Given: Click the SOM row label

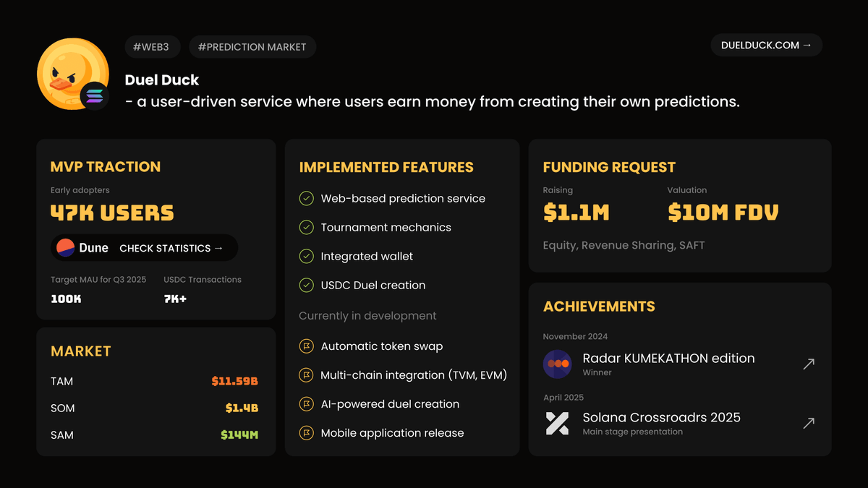Looking at the screenshot, I should (63, 408).
